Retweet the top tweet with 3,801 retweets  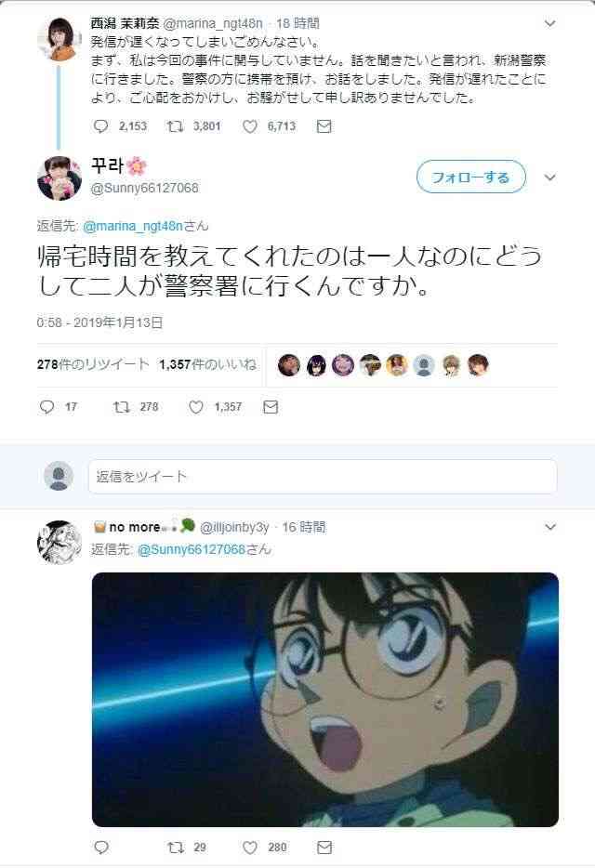click(175, 126)
